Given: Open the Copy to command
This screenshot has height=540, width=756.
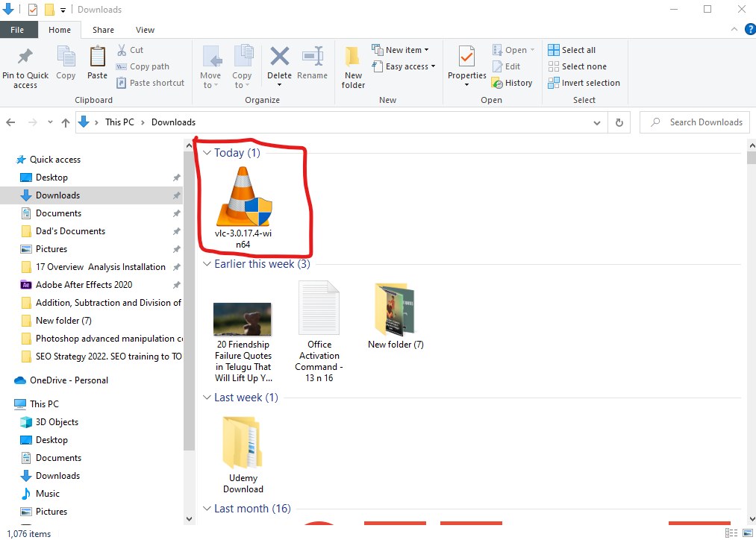Looking at the screenshot, I should 242,67.
